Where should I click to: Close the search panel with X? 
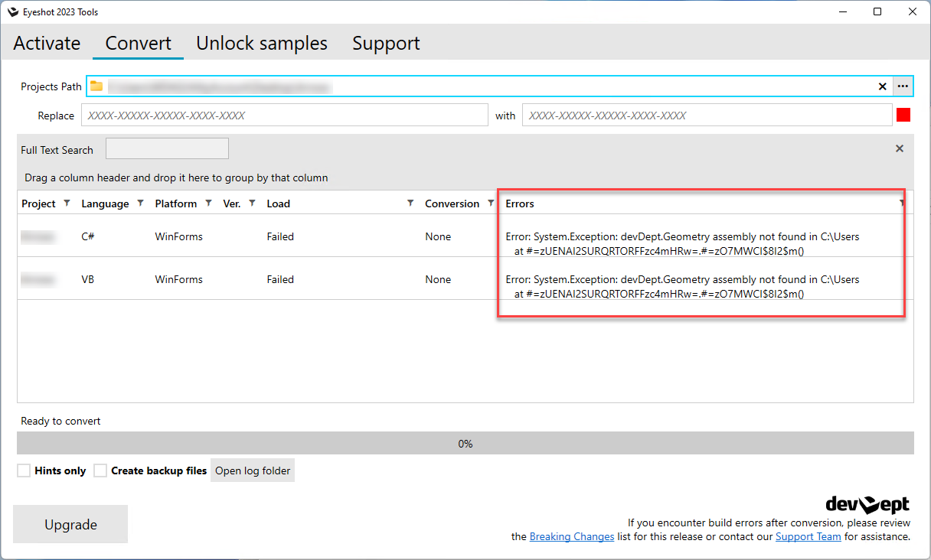tap(900, 148)
